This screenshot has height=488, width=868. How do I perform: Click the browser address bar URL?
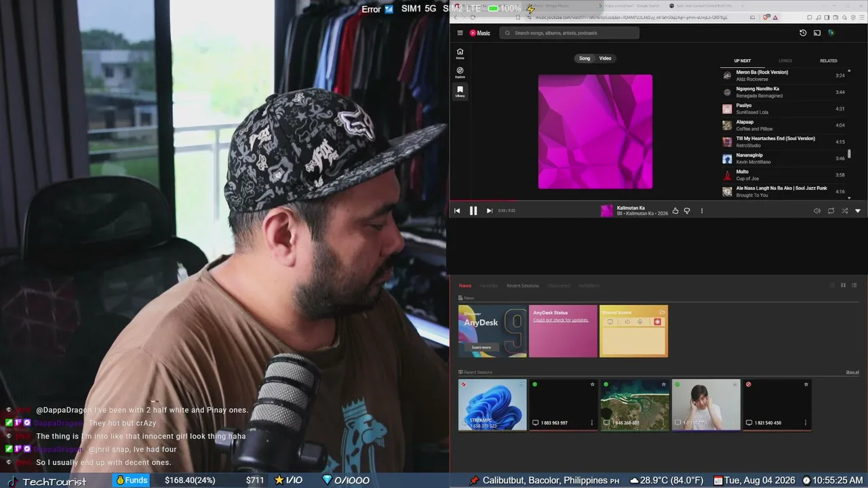coord(631,17)
